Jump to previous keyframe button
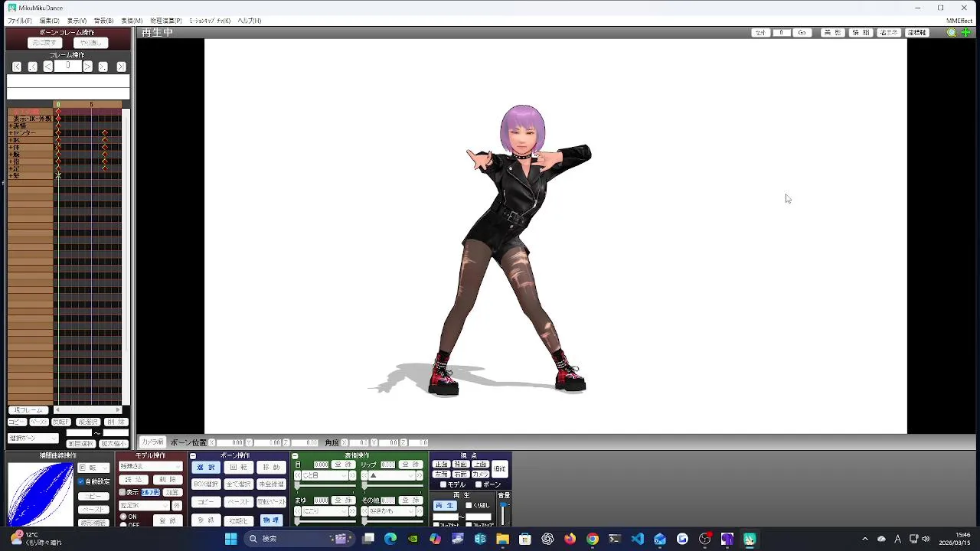The image size is (980, 551). pos(32,67)
